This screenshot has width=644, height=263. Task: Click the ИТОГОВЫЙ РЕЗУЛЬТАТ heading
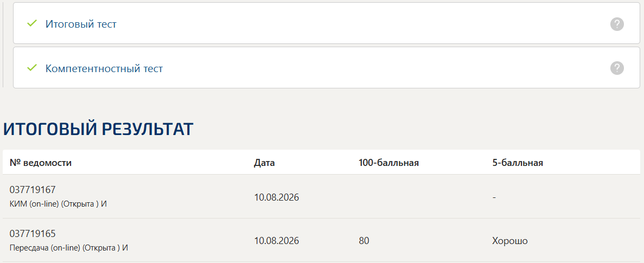tap(98, 129)
